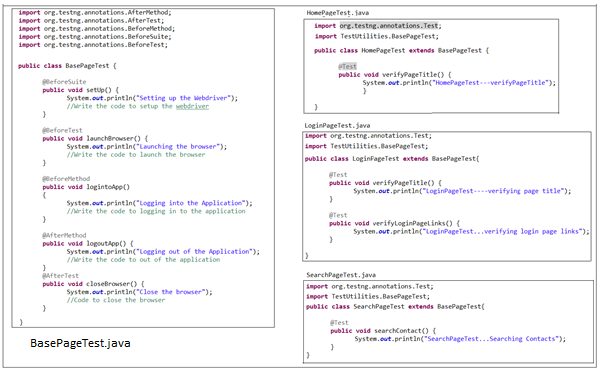
Task: Click the "Logging out of the Application" println line
Action: click(163, 251)
